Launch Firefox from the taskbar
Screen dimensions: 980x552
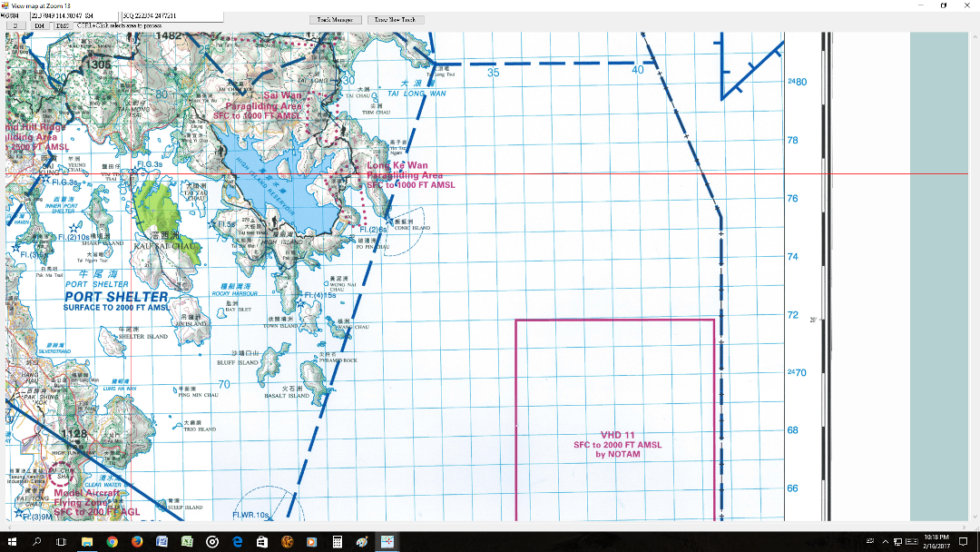(137, 541)
